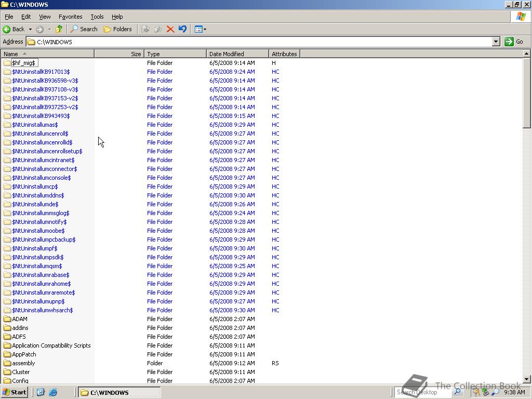Click the Back navigation button
Viewport: 532px width, 399px height.
pos(14,29)
